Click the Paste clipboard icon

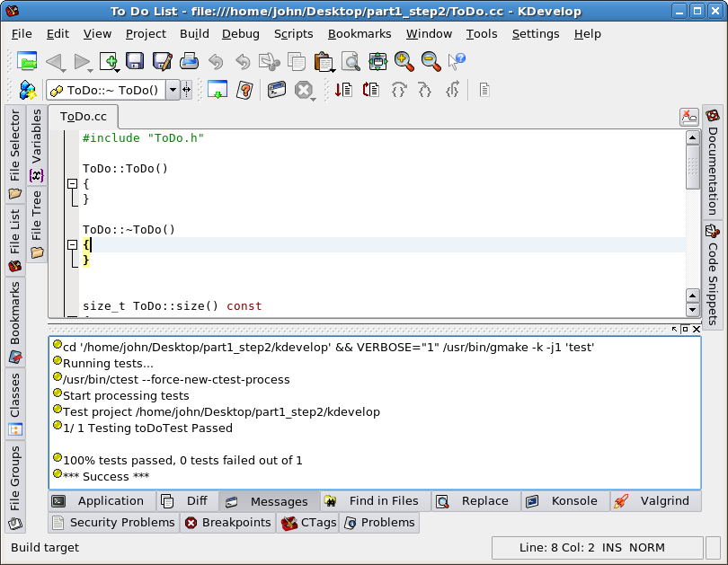(324, 62)
